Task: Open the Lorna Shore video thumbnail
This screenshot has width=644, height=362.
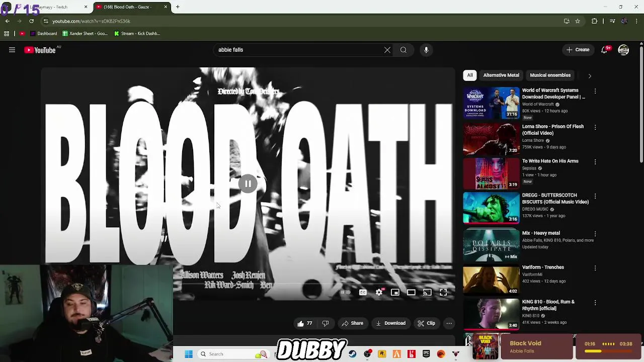Action: click(491, 139)
